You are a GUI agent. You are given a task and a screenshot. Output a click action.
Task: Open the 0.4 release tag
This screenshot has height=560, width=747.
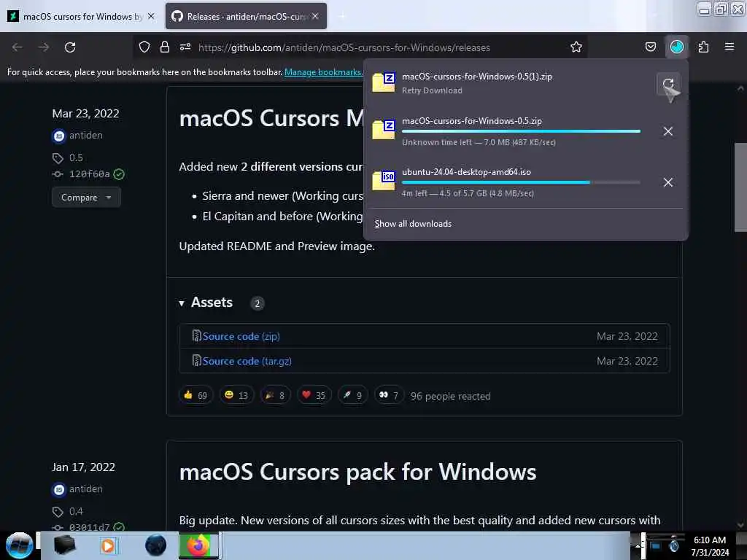76,511
